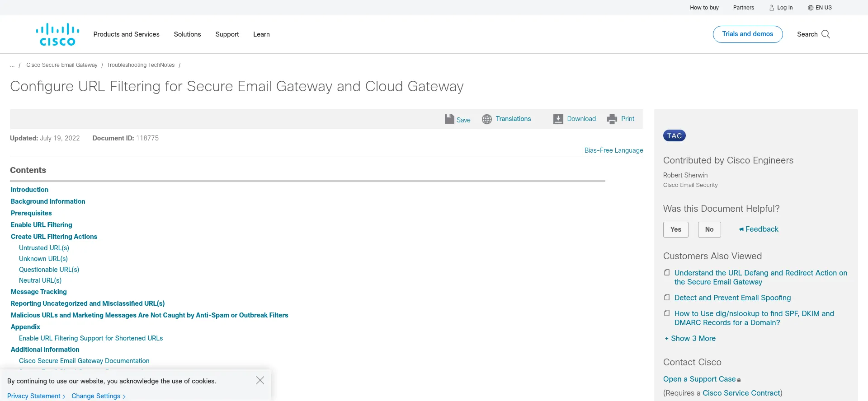This screenshot has width=868, height=401.
Task: Open Understand the URL Defang and Redirect Action
Action: click(x=761, y=277)
